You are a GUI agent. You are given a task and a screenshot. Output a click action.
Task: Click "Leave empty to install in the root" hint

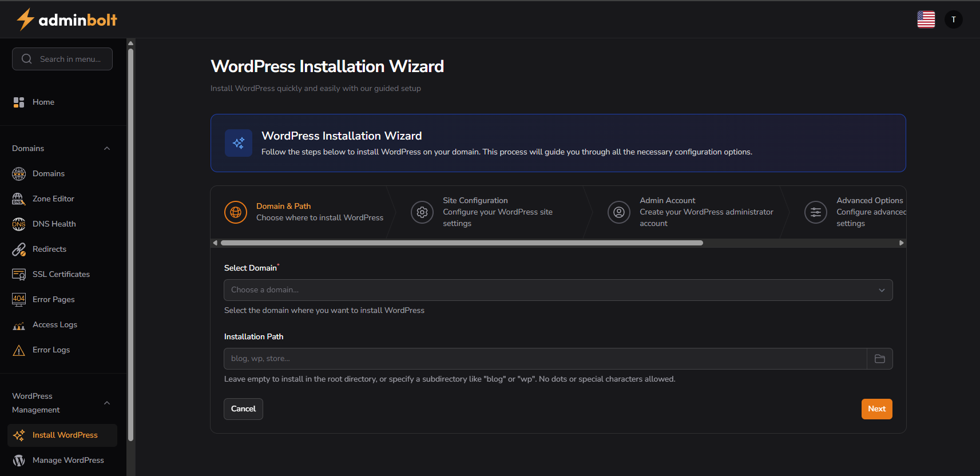[450, 379]
